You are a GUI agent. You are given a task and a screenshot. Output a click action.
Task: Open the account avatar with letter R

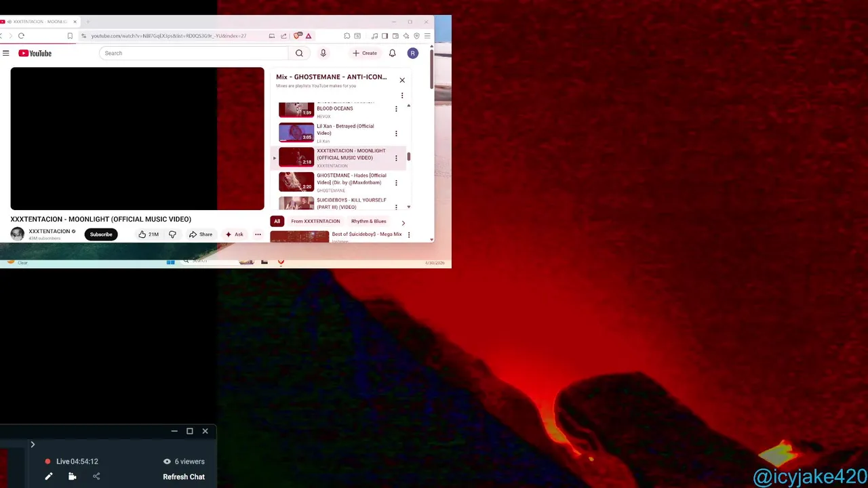(412, 53)
